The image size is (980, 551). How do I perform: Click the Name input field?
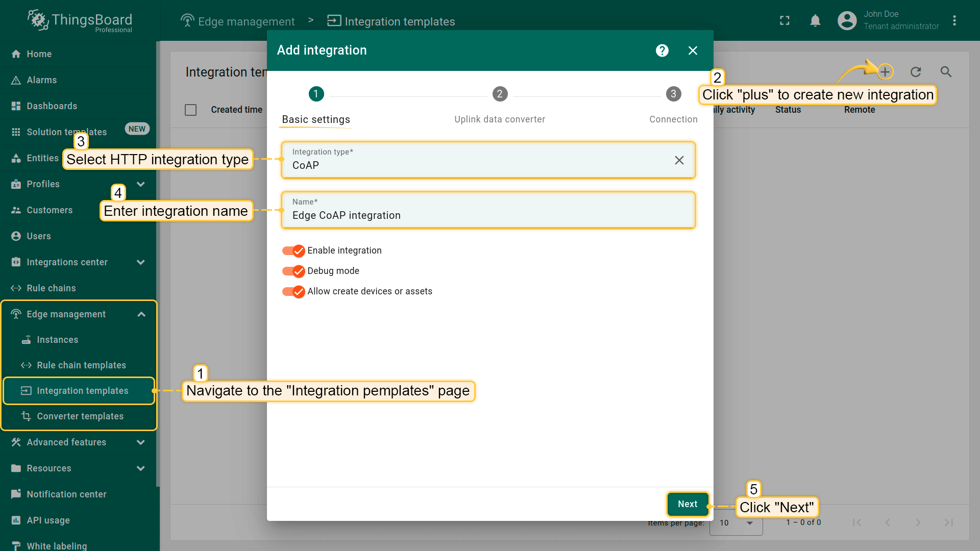[x=488, y=210]
